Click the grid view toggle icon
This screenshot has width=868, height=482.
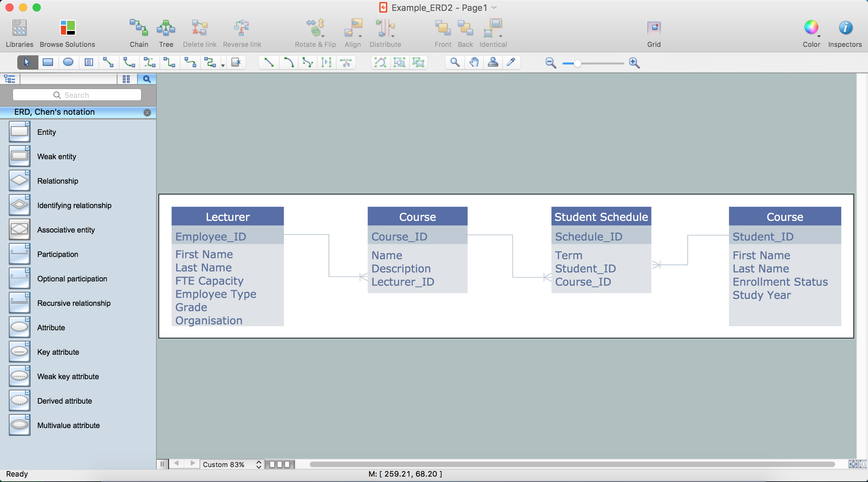[126, 78]
